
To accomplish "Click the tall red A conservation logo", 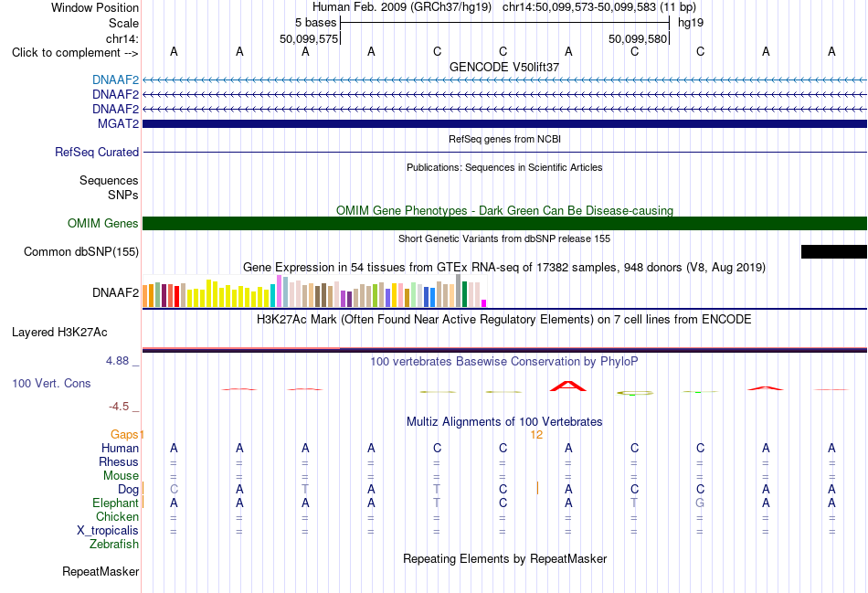I will tap(568, 386).
